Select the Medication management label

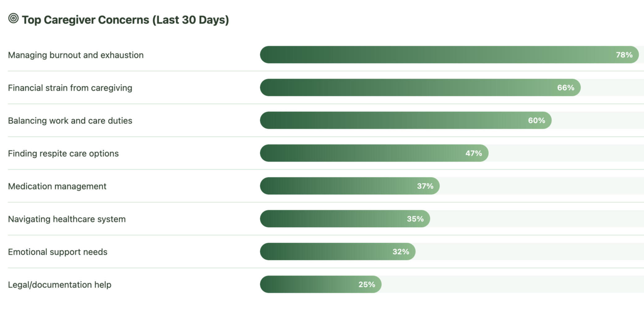point(57,186)
